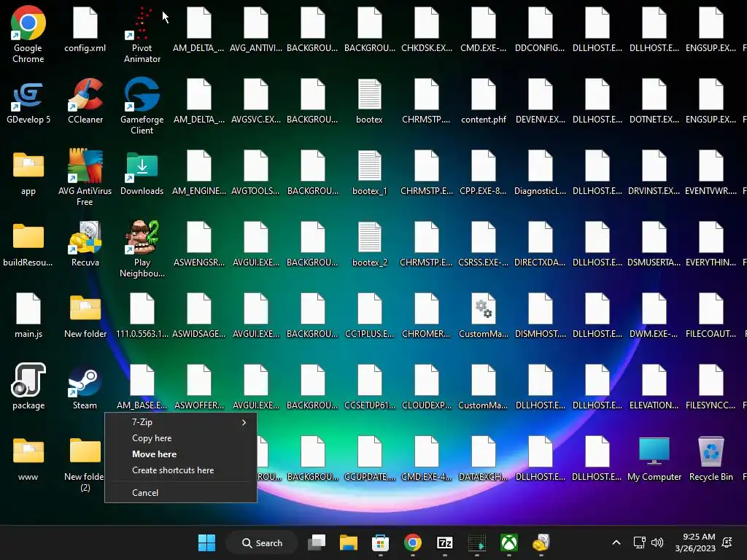Screen dimensions: 747x560
Task: Select the Recuva desktop shortcut
Action: (85, 244)
